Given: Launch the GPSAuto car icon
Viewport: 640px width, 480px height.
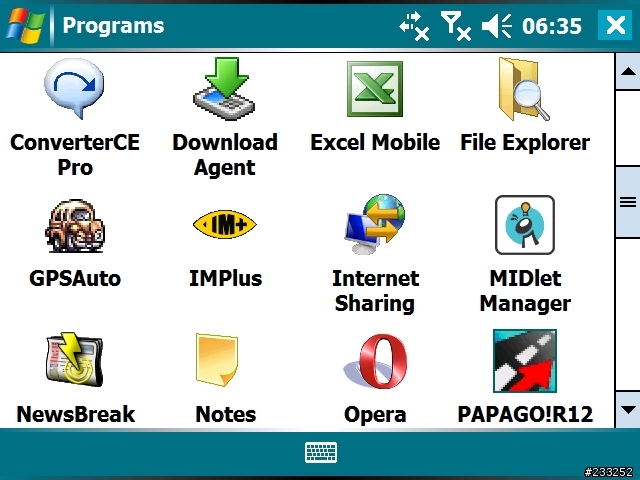Looking at the screenshot, I should pos(75,226).
